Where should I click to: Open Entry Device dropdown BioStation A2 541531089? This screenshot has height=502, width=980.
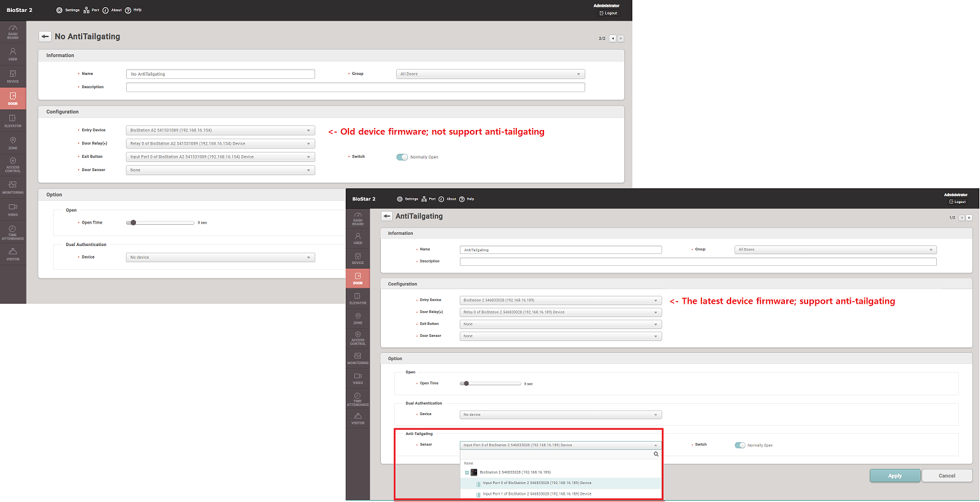220,131
